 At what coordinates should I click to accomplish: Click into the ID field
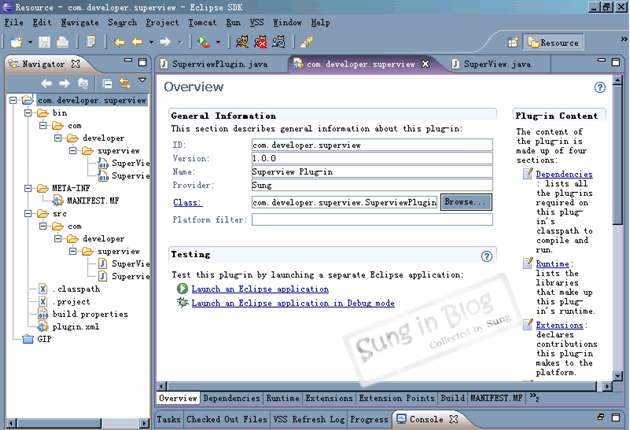(372, 145)
